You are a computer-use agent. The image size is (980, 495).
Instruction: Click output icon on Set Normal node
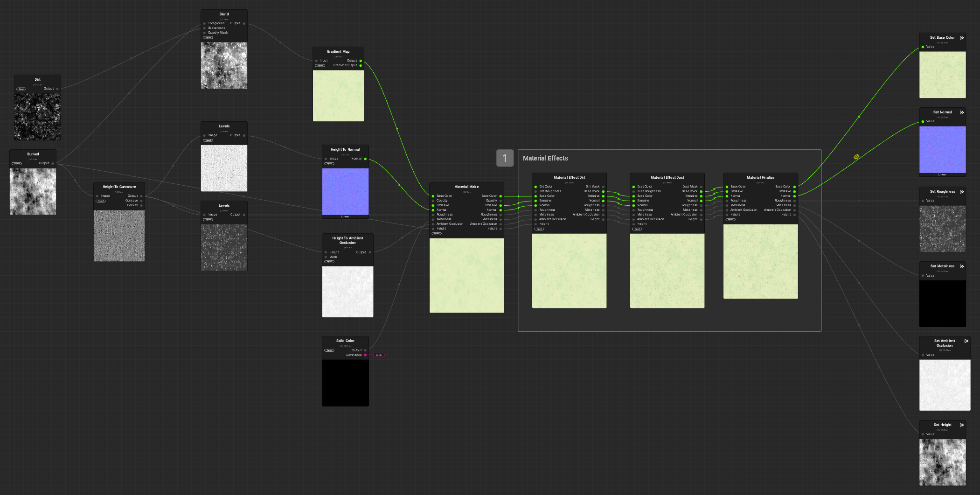tap(961, 112)
